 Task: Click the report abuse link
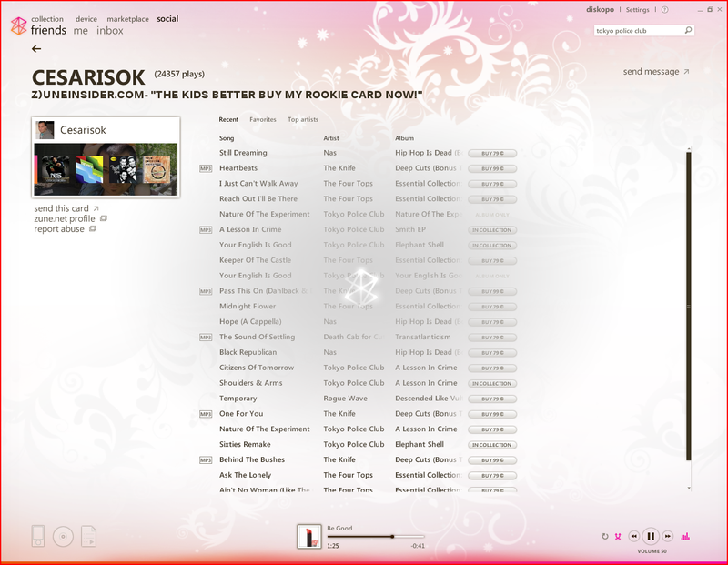point(65,229)
